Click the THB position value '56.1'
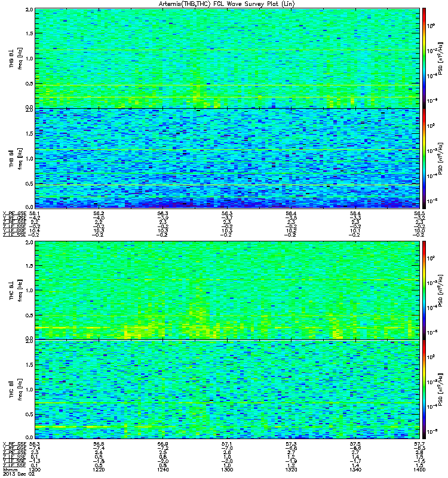This screenshot has width=448, height=478. 35,213
